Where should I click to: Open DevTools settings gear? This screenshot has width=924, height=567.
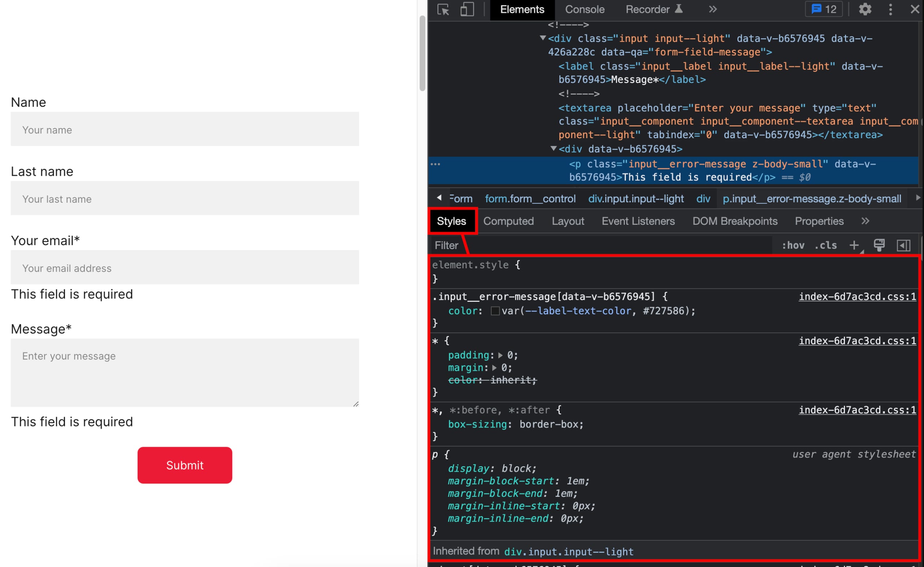click(x=865, y=9)
